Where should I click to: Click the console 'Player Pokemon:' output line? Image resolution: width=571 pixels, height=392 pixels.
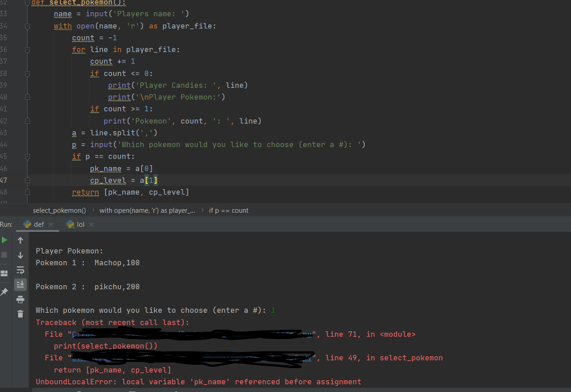coord(69,251)
